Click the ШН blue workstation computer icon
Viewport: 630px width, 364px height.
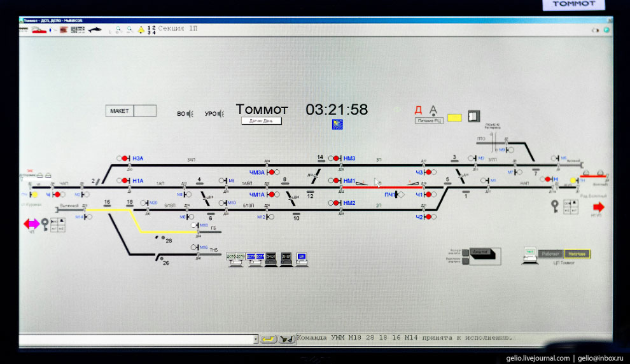[x=302, y=260]
